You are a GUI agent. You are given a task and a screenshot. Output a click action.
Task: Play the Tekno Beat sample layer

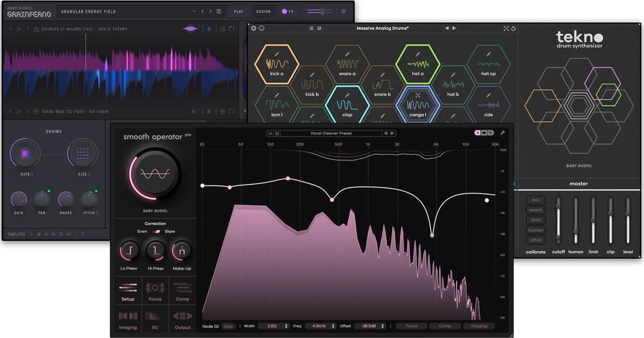pyautogui.click(x=19, y=112)
